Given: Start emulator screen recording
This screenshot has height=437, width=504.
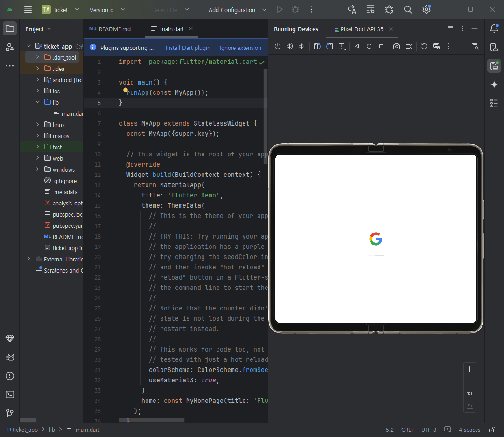Looking at the screenshot, I should pos(409,46).
